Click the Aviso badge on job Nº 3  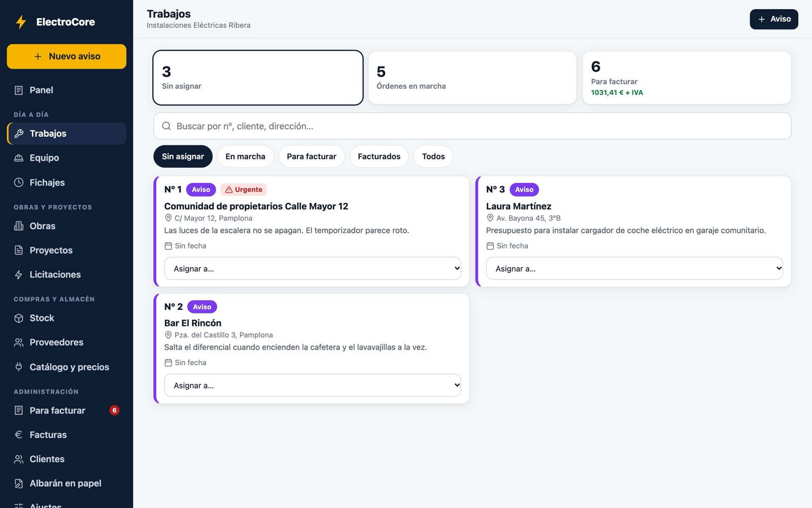[524, 189]
